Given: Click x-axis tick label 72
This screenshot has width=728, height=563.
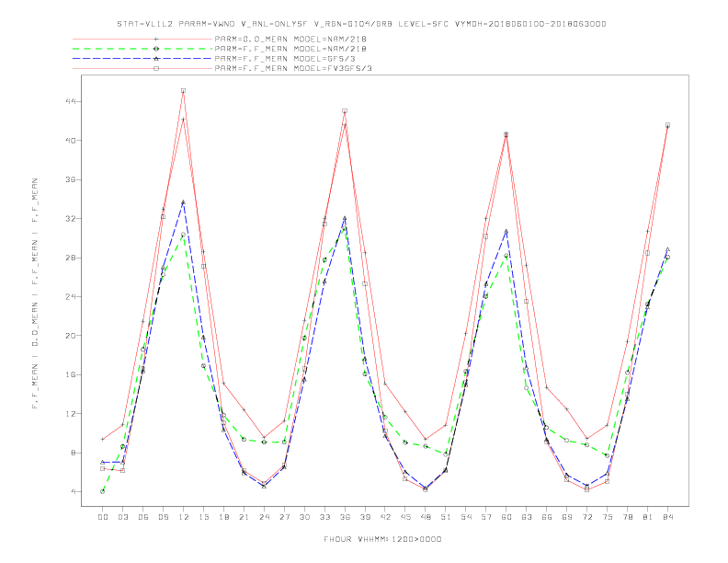Looking at the screenshot, I should coord(586,517).
